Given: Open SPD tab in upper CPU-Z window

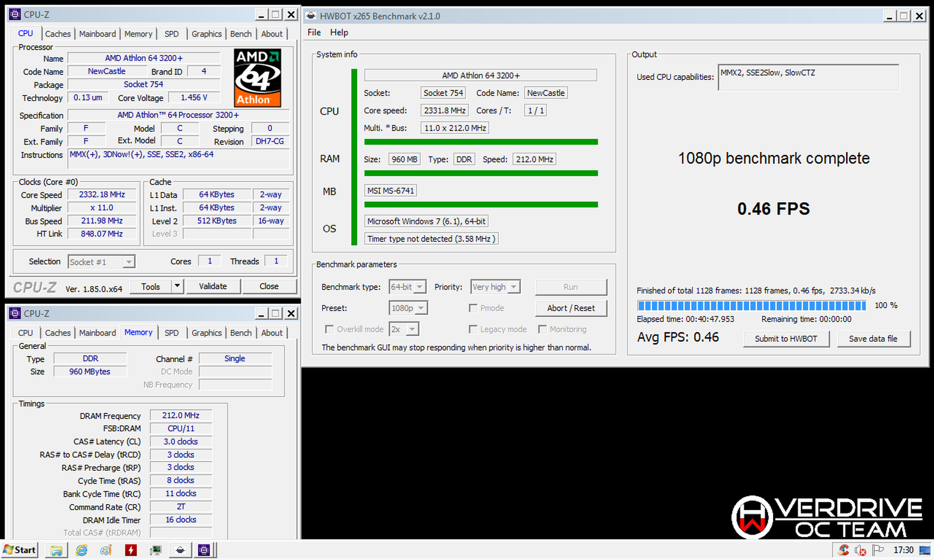Looking at the screenshot, I should click(x=172, y=34).
